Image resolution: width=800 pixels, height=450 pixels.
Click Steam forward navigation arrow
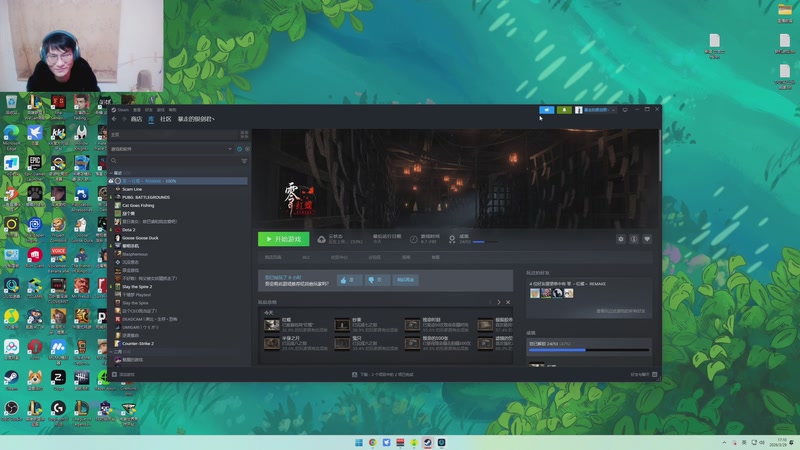click(x=123, y=119)
